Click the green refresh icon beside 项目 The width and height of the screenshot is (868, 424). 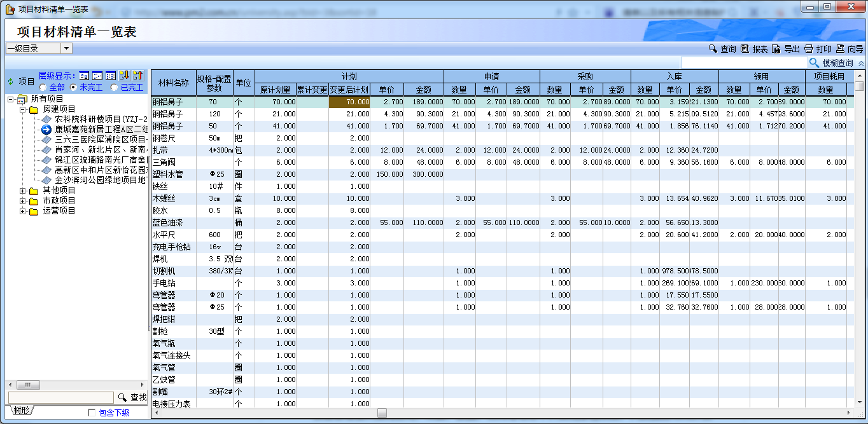10,81
